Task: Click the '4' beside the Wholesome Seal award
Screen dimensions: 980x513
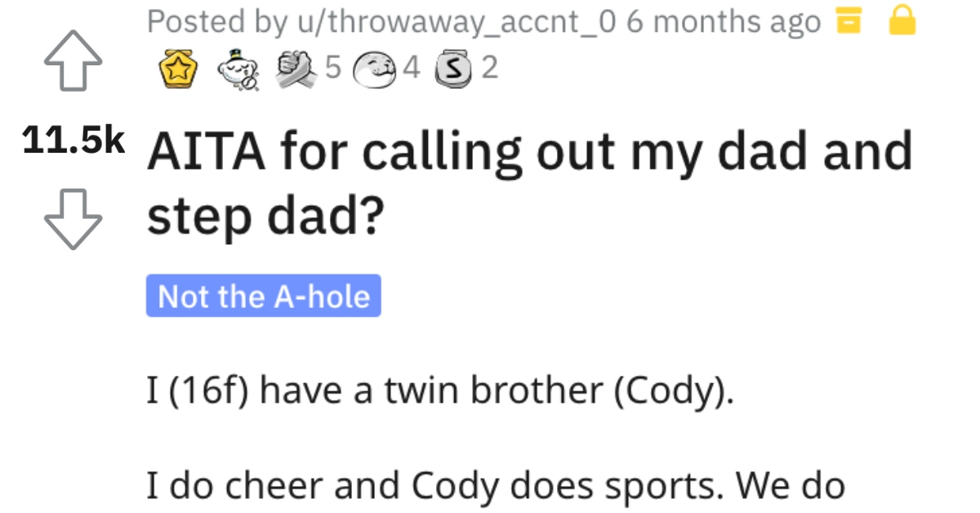Action: (x=411, y=69)
